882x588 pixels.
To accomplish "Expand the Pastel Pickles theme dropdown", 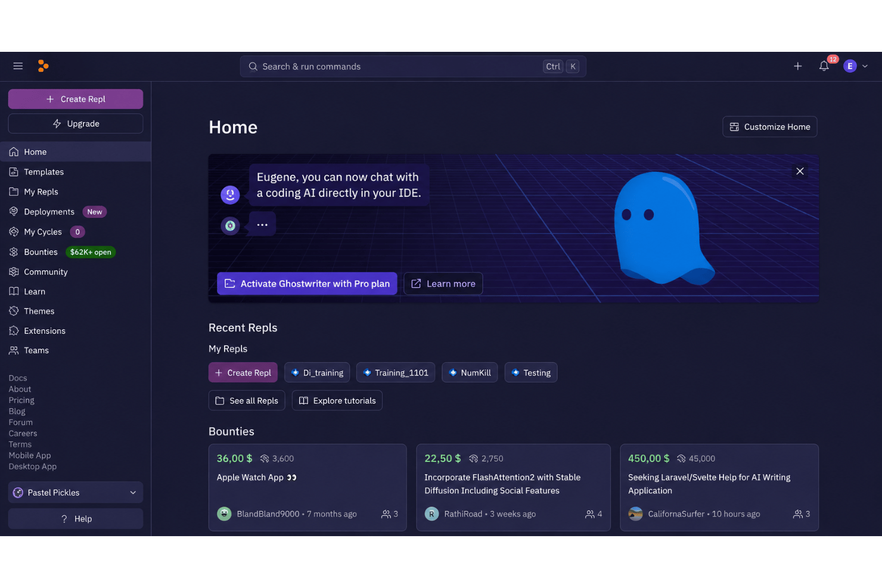I will (76, 493).
